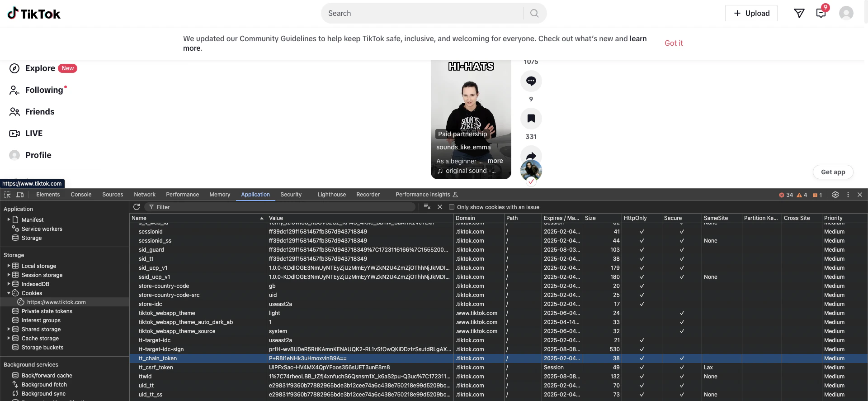Screen dimensions: 868x401
Task: Open the Memory tab
Action: click(220, 195)
